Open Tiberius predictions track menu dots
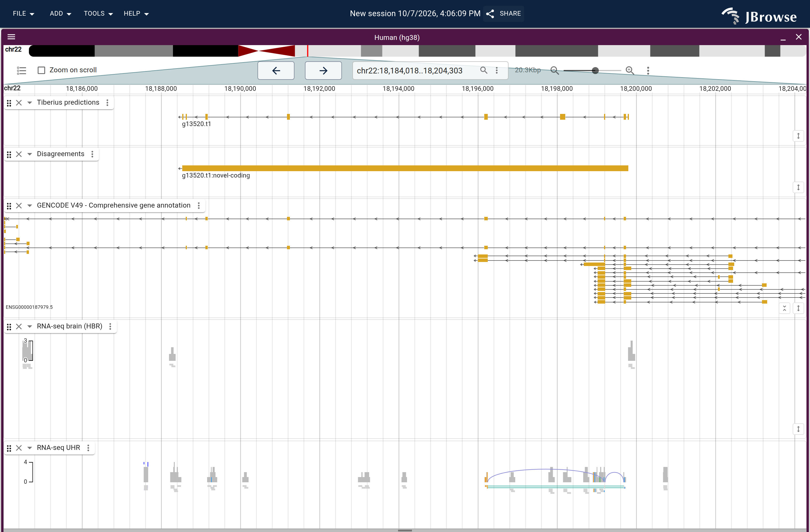 click(x=107, y=102)
